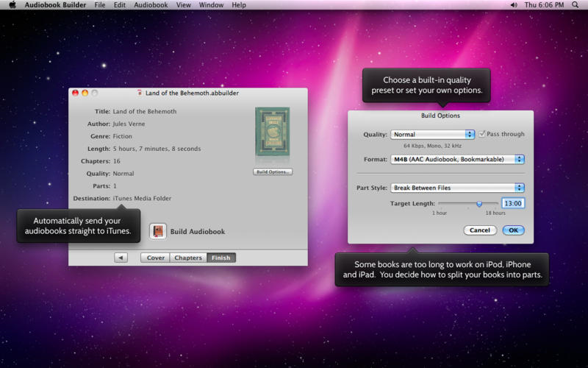This screenshot has height=368, width=588.
Task: Click the clock showing Thu 6:06 PM
Action: click(x=544, y=5)
